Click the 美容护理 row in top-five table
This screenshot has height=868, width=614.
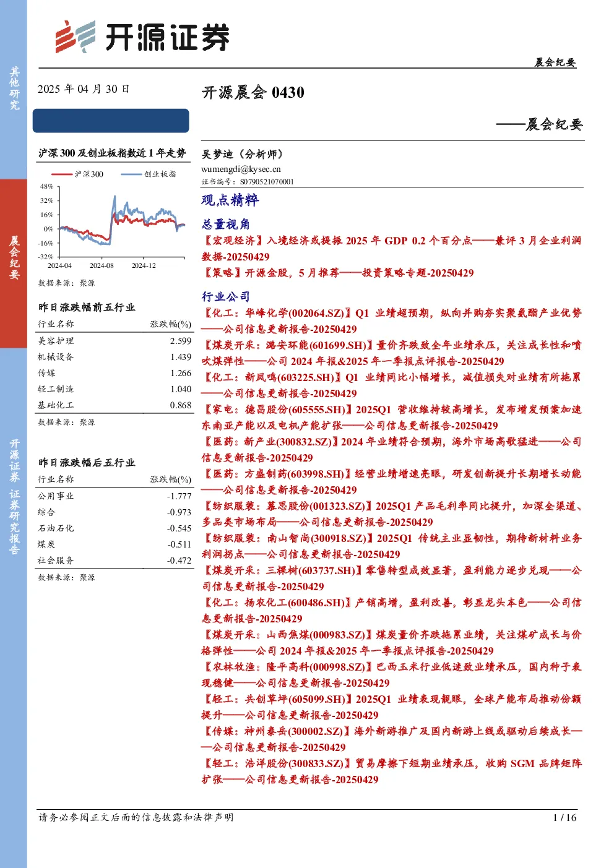click(115, 341)
